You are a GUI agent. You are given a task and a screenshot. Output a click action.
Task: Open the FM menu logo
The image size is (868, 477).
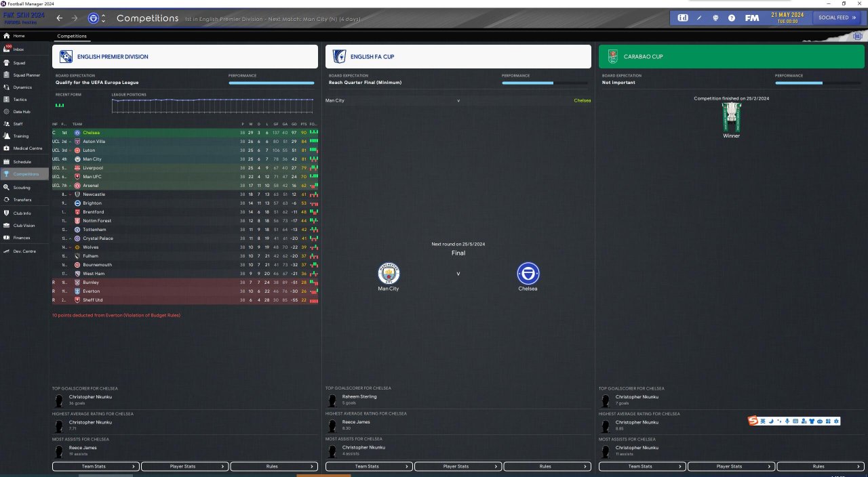(752, 18)
